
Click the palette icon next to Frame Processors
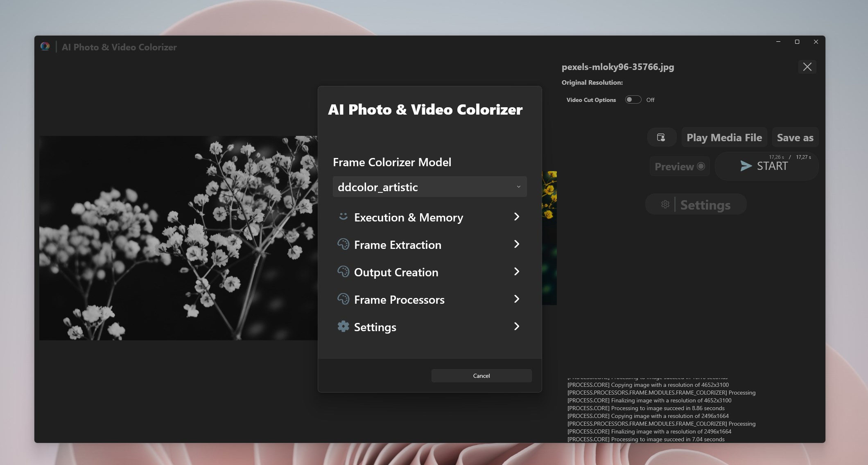point(343,299)
